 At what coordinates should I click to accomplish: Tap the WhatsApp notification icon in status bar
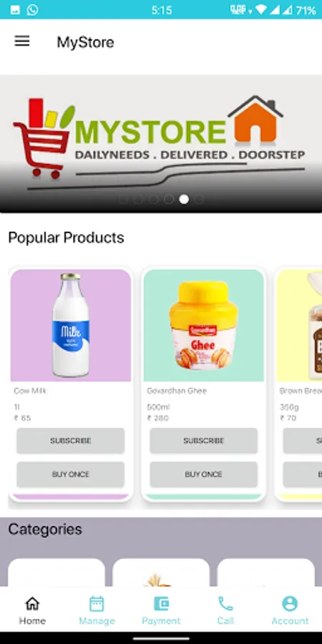(x=32, y=10)
